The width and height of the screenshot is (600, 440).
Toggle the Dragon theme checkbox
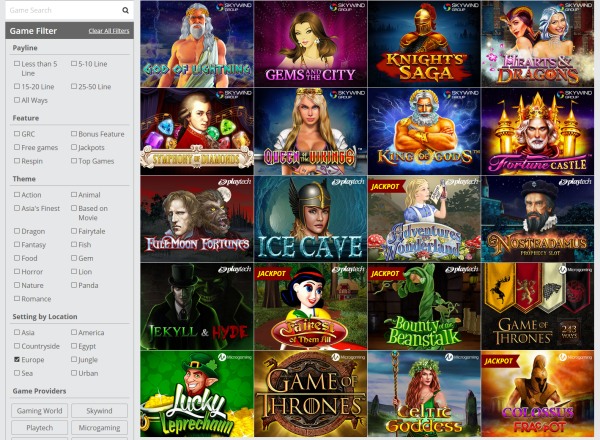point(17,231)
